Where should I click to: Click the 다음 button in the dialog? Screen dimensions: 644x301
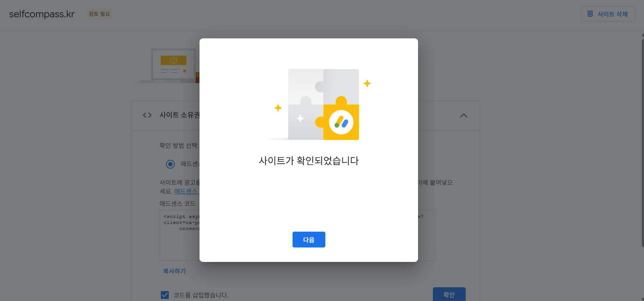point(309,239)
